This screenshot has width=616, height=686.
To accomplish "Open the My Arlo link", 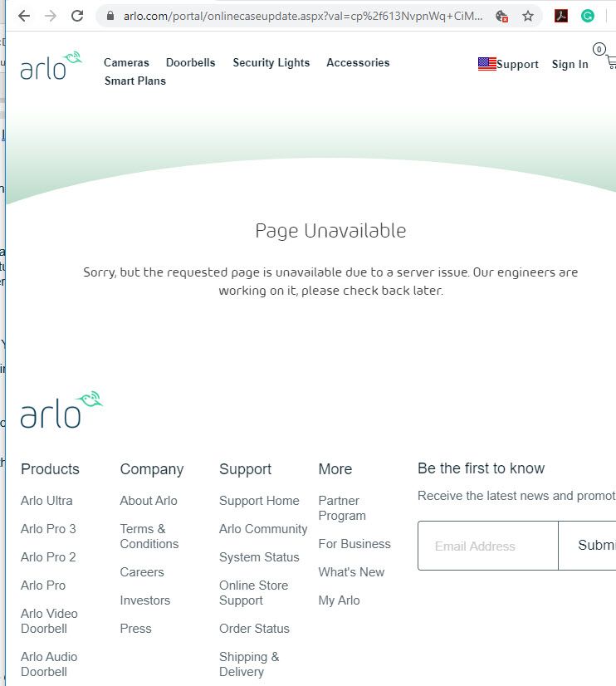I will click(340, 600).
